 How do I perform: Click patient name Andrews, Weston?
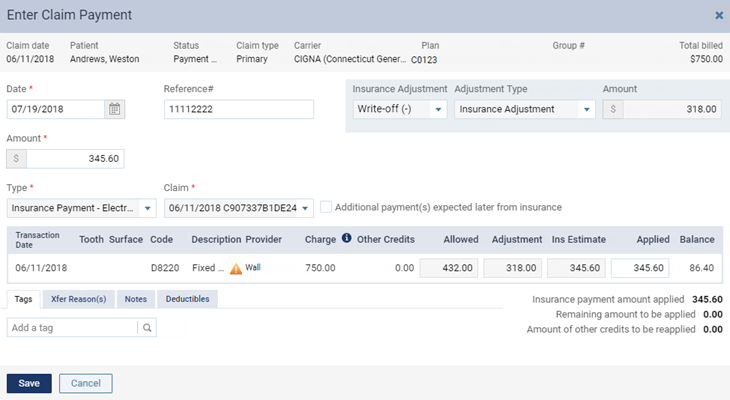click(105, 59)
